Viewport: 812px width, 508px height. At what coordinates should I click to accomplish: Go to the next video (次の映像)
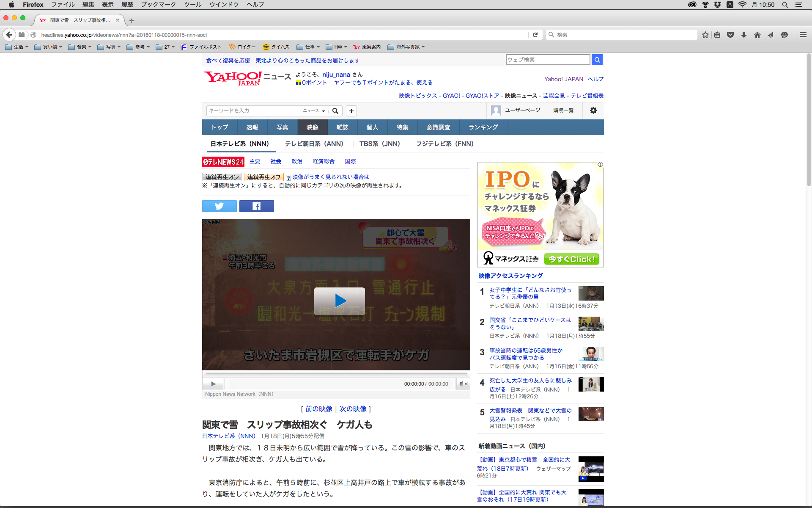pyautogui.click(x=353, y=409)
